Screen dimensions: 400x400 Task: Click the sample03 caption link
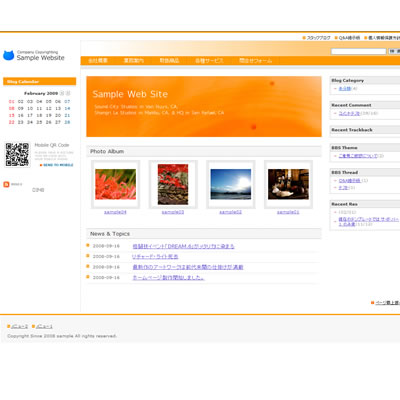(x=173, y=212)
